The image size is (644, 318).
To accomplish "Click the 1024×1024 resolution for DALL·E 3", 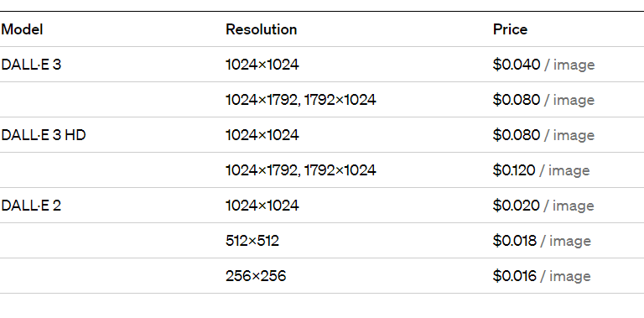I will pos(262,65).
